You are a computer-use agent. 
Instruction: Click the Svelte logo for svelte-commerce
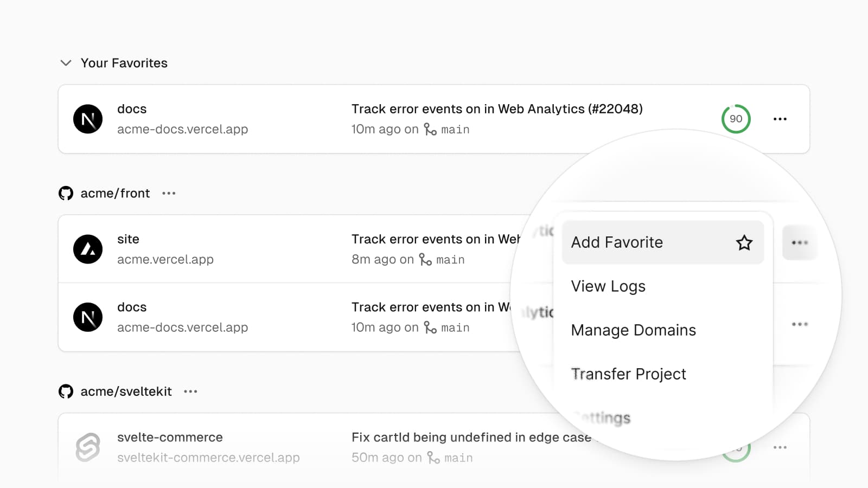tap(88, 447)
